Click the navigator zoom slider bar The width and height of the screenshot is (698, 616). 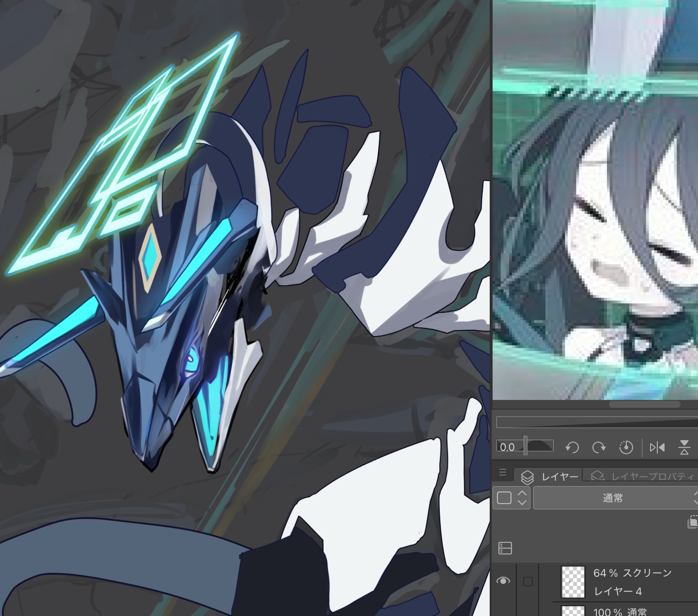[596, 422]
